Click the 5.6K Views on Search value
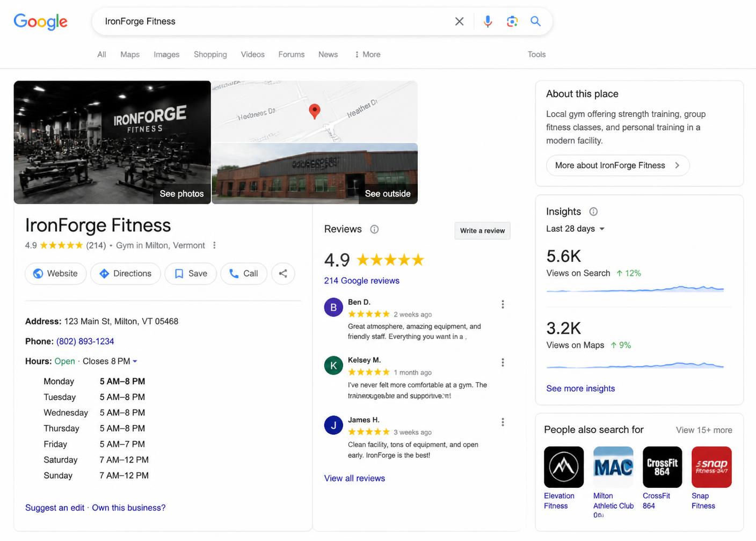Screen dimensions: 756x541 tap(564, 256)
